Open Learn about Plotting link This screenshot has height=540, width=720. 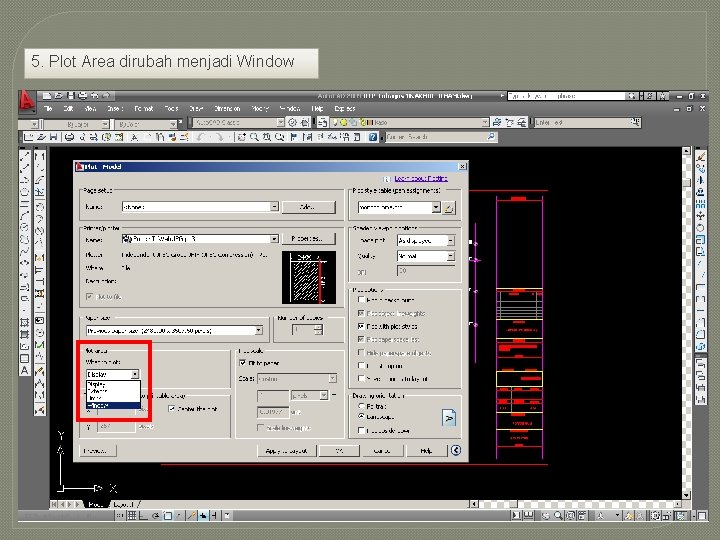(421, 178)
